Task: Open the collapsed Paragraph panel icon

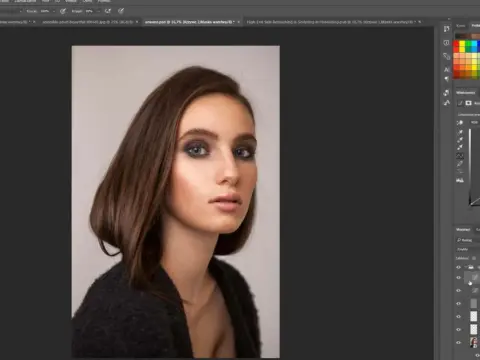Action: coord(447,79)
